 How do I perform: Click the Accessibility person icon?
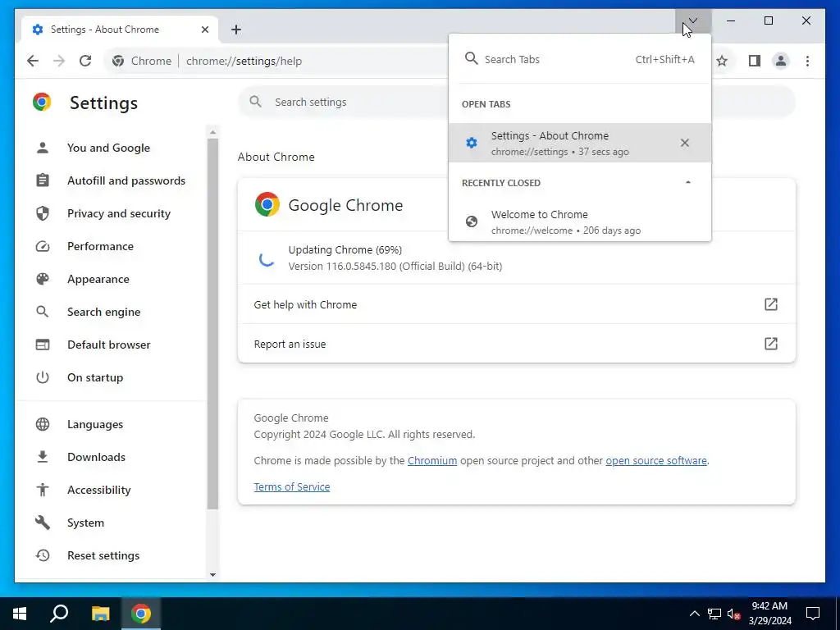[43, 490]
